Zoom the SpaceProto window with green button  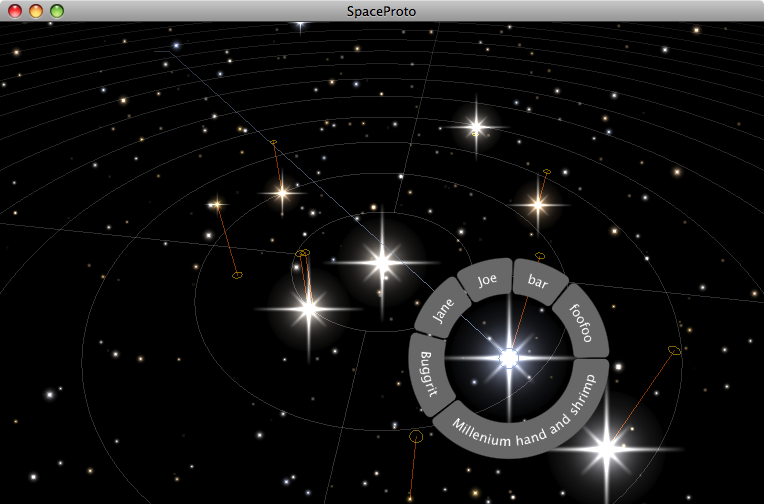point(57,11)
